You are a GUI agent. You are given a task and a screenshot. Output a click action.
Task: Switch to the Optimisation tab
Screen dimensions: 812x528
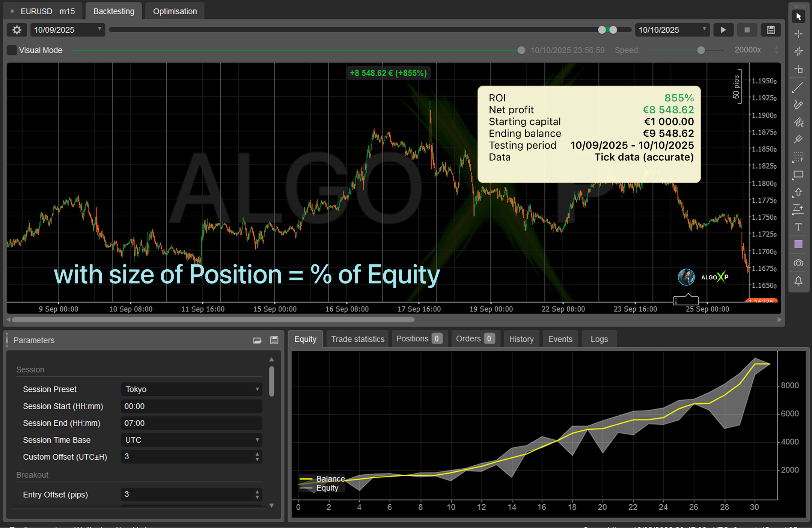click(175, 11)
